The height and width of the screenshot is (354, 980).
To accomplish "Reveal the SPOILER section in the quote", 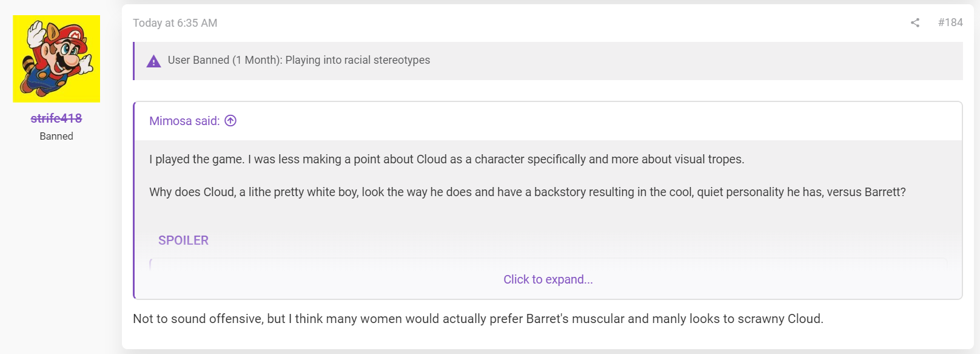I will click(x=183, y=240).
